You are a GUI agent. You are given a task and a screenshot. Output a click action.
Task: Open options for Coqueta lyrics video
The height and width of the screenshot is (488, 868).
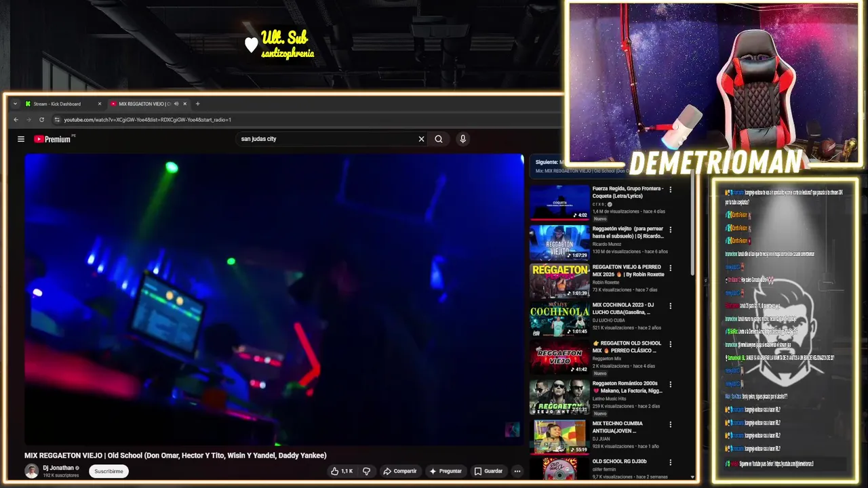pyautogui.click(x=671, y=190)
